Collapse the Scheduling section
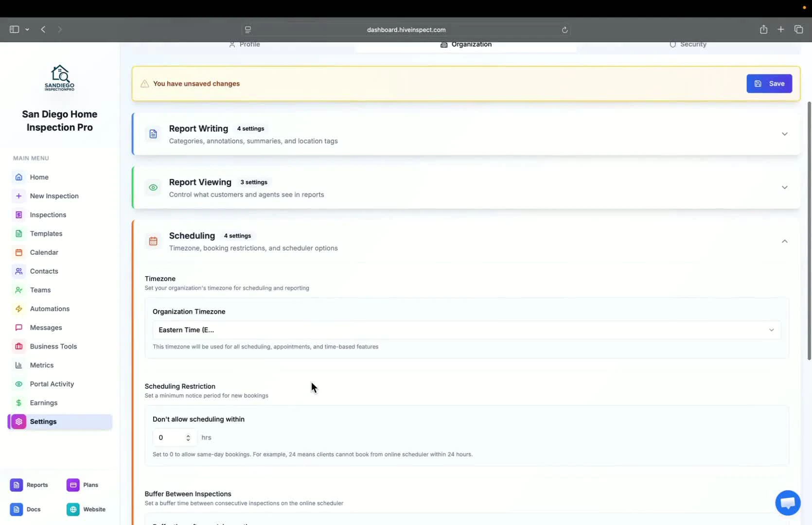Viewport: 812px width, 525px height. pos(784,241)
